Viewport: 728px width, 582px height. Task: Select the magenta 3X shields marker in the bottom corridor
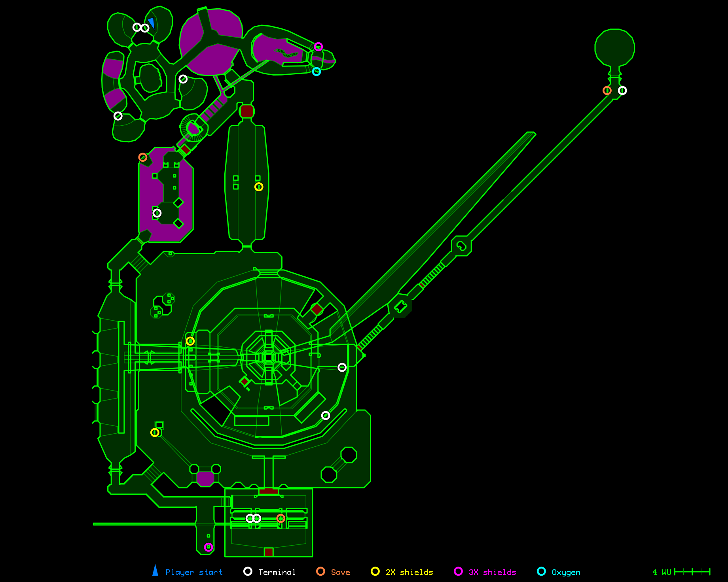209,547
